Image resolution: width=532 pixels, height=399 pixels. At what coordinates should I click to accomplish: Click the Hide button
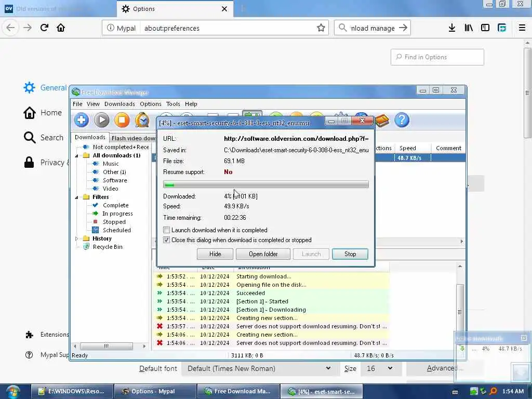tap(215, 254)
